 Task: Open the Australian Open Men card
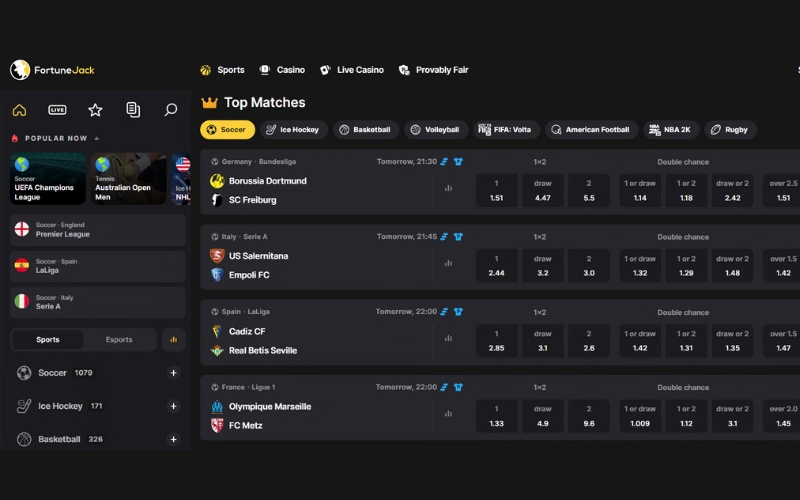click(129, 179)
